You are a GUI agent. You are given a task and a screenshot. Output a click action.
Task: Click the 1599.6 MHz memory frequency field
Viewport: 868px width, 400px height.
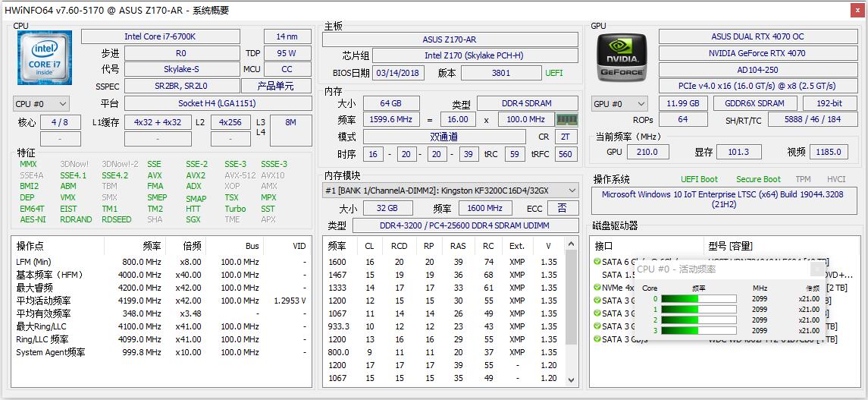(391, 120)
